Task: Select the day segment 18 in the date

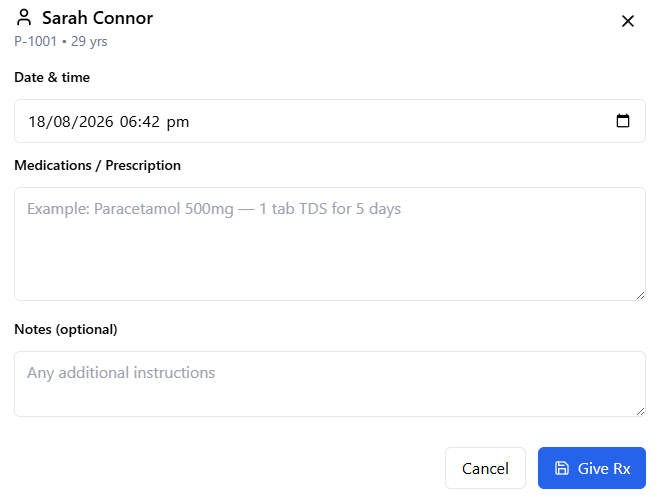Action: pos(35,122)
